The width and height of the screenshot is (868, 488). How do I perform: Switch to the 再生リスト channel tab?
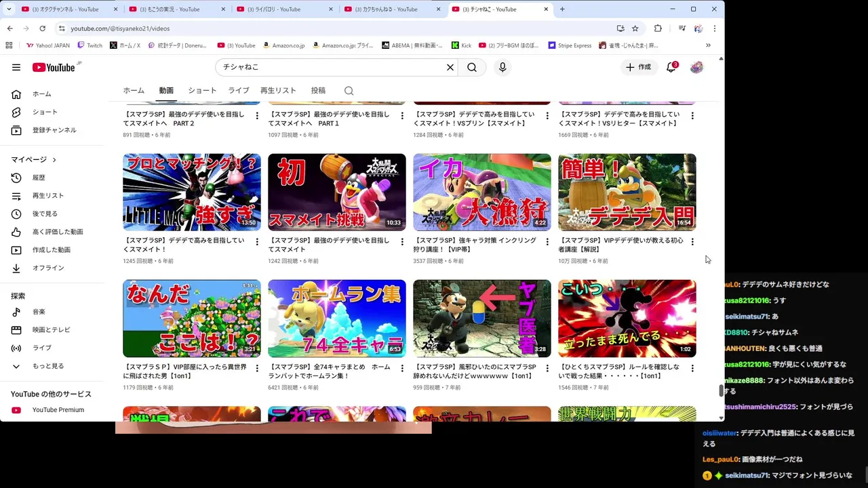pyautogui.click(x=278, y=91)
